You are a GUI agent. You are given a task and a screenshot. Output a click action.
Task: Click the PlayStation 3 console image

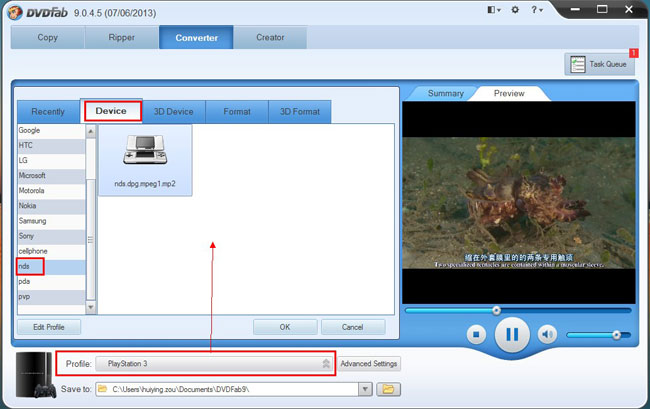coord(35,375)
